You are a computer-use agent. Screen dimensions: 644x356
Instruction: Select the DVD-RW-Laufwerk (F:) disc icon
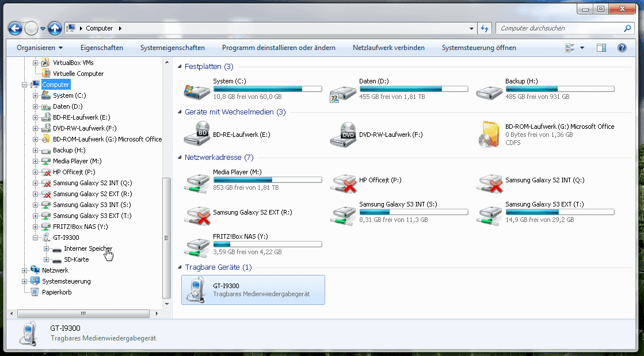344,134
